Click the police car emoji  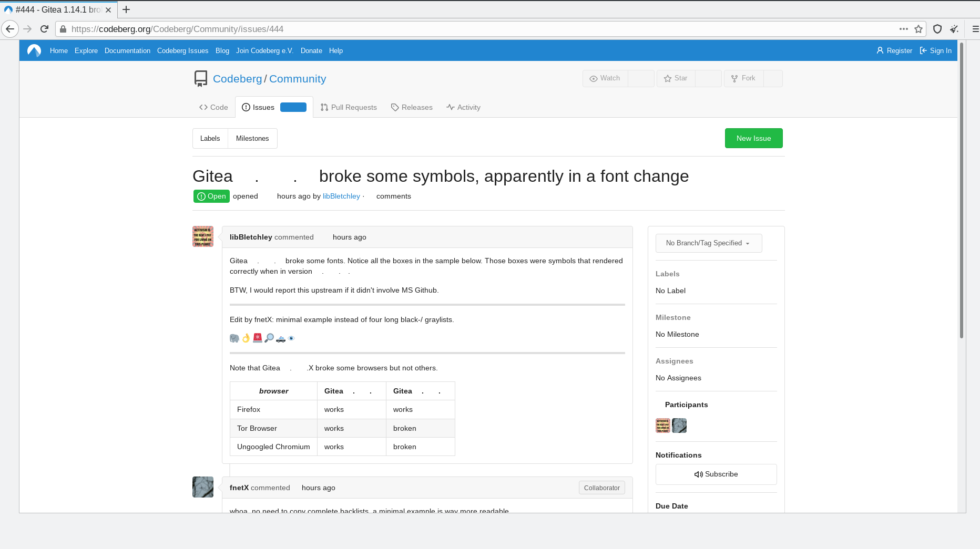tap(281, 339)
